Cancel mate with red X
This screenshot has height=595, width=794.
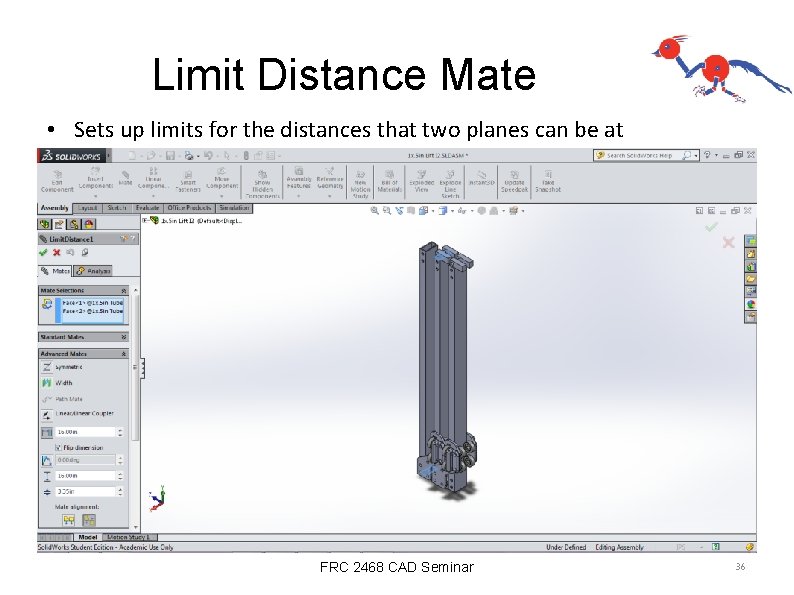pos(57,252)
